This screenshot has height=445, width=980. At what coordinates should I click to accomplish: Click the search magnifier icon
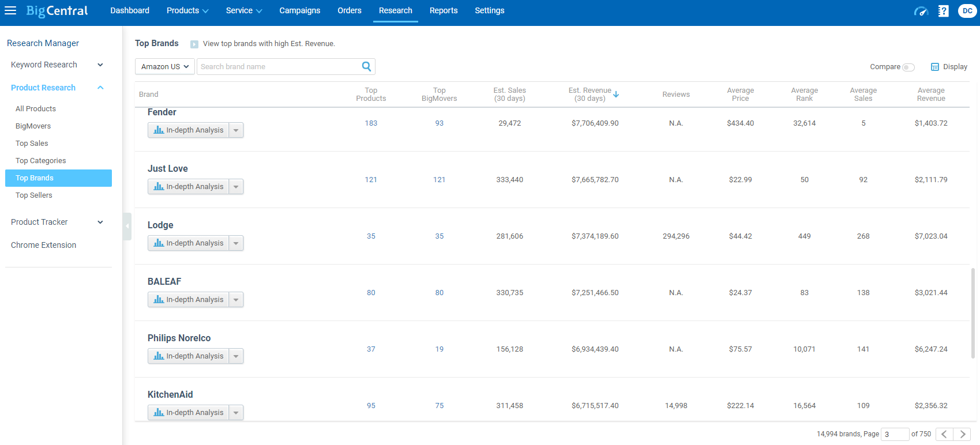[x=366, y=66]
